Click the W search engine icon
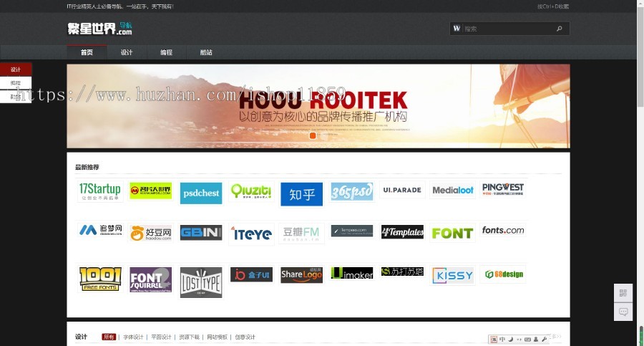 point(457,29)
